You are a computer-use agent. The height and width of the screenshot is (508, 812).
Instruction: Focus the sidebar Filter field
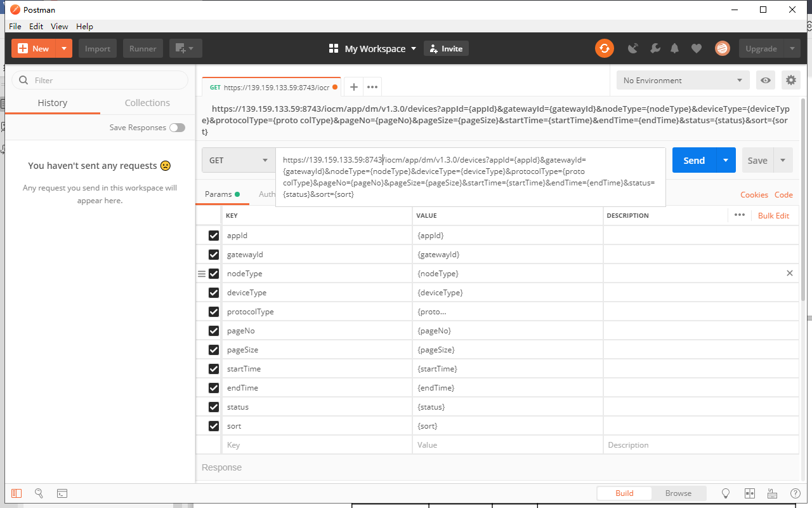coord(100,80)
